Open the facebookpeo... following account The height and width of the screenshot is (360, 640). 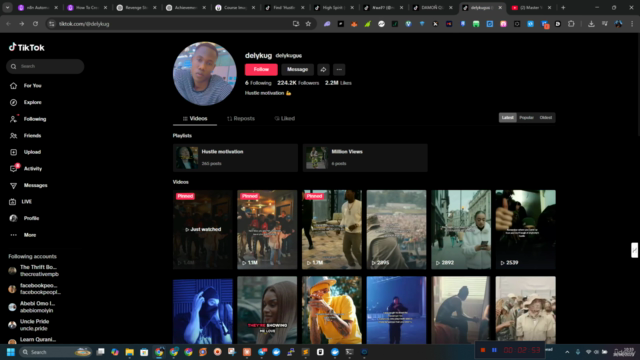click(36, 289)
